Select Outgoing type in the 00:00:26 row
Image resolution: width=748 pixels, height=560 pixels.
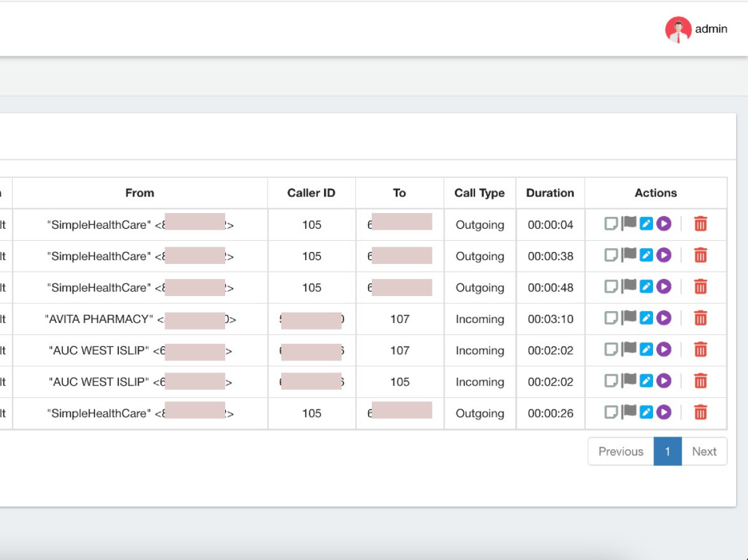coord(479,413)
